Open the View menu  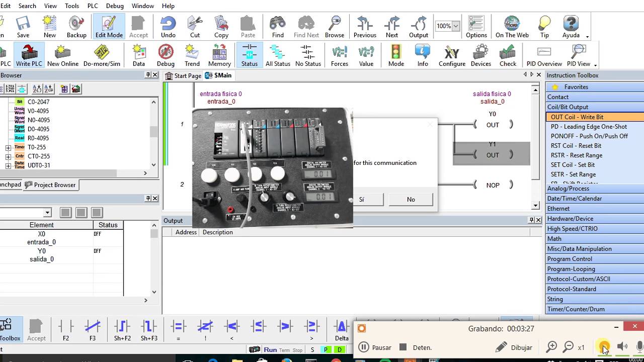[51, 6]
